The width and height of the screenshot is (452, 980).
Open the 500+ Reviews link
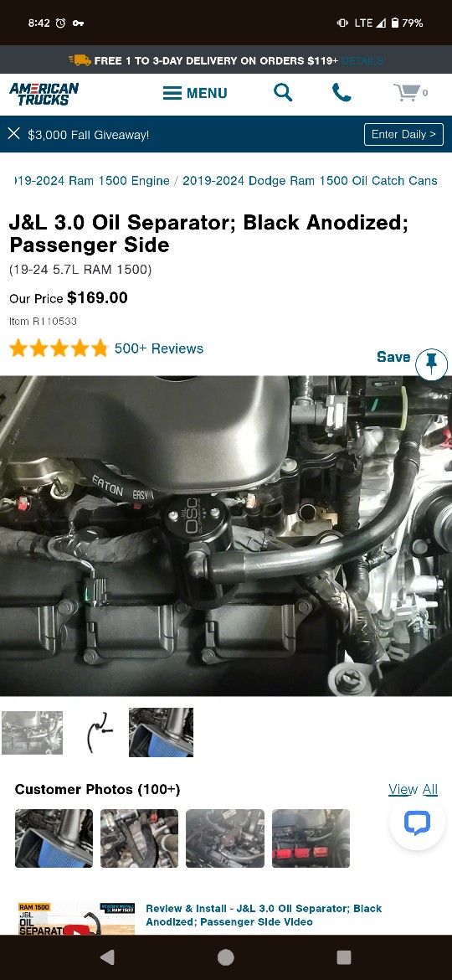pos(158,348)
